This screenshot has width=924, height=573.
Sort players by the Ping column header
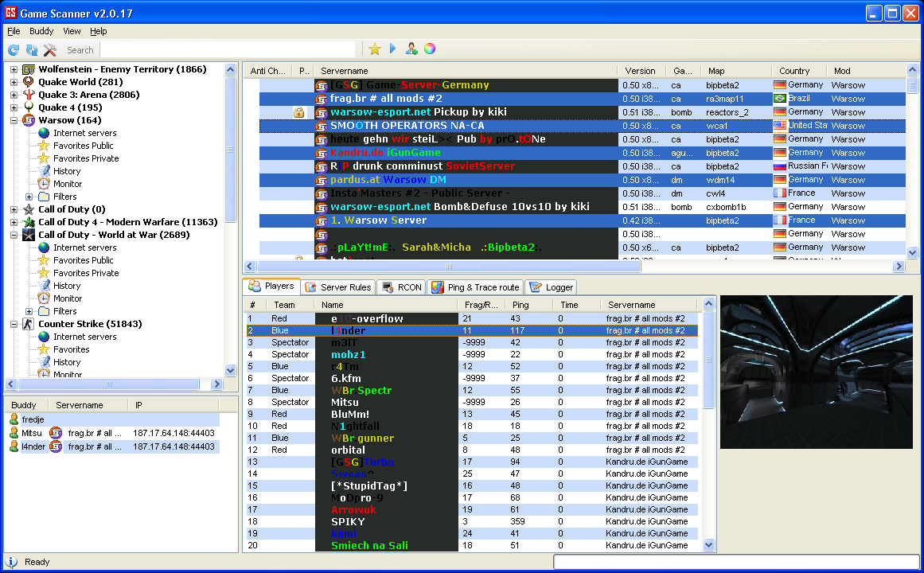tap(529, 305)
